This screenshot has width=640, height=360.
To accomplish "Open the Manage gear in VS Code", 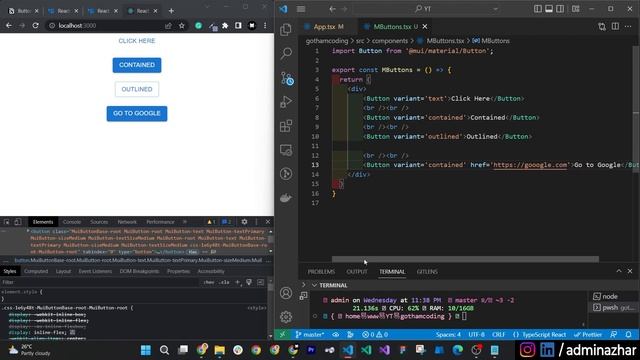I will coord(286,317).
